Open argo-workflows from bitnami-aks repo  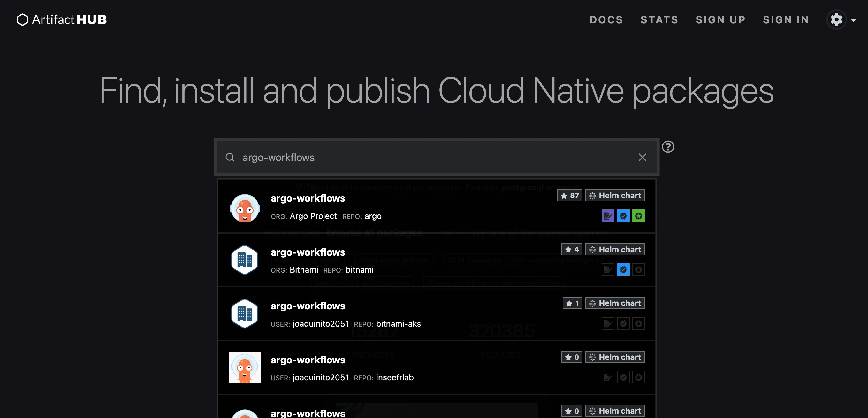pyautogui.click(x=437, y=314)
